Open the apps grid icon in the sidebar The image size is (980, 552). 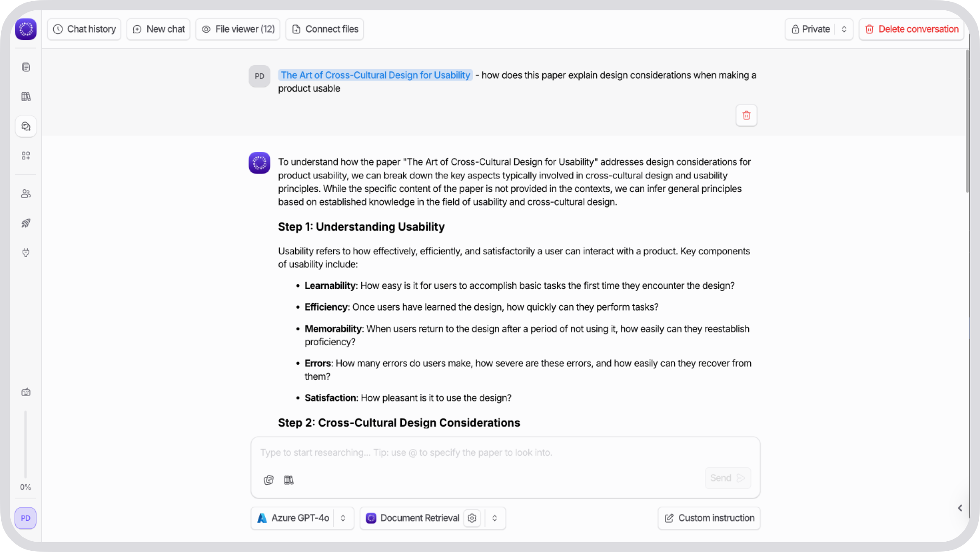pos(26,156)
